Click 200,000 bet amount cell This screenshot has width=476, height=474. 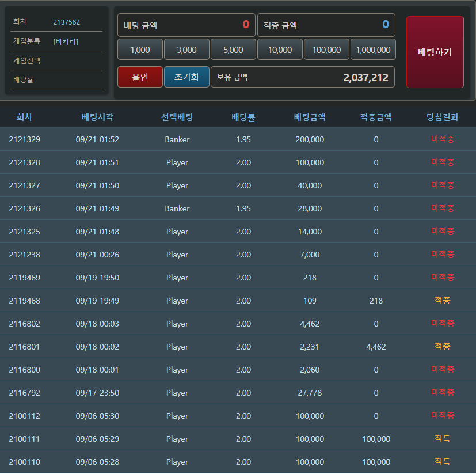pyautogui.click(x=310, y=139)
